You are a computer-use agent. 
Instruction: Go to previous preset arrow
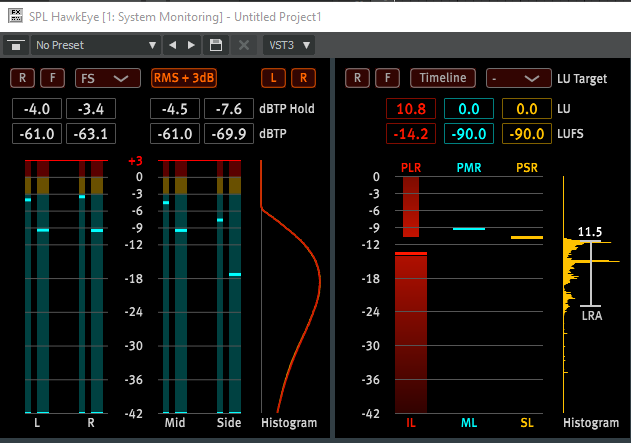(173, 45)
